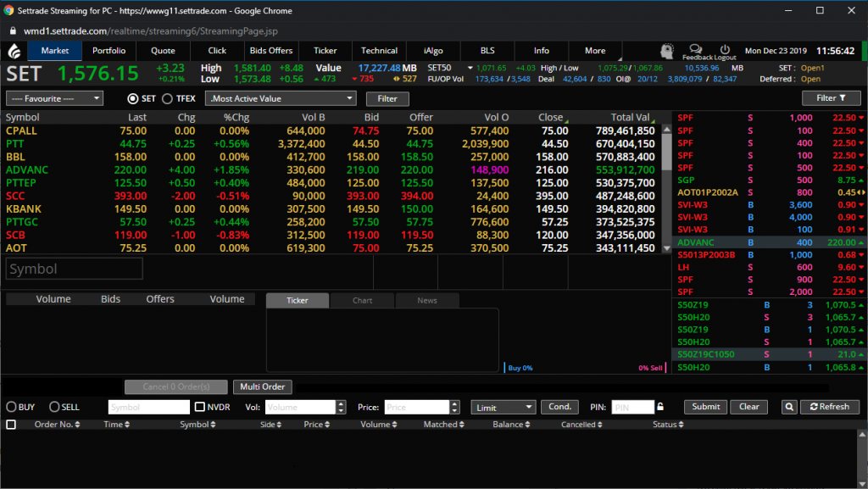Image resolution: width=868 pixels, height=489 pixels.
Task: Tick the select-all orders checkbox
Action: point(11,425)
